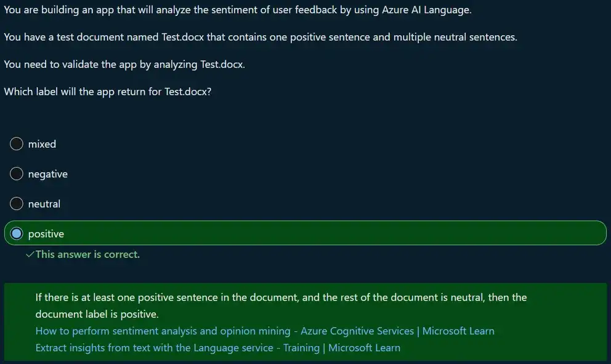
Task: Click the explanation starting "If there is at least"
Action: [x=281, y=297]
